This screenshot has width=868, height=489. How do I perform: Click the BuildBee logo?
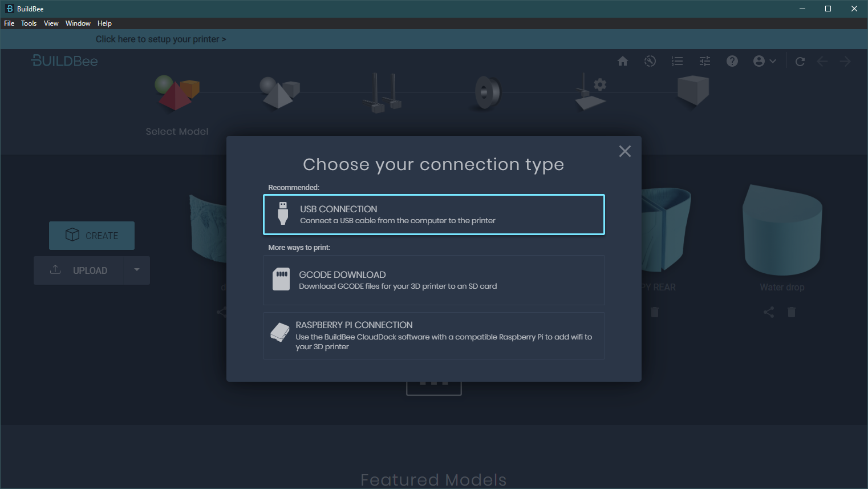pos(64,61)
